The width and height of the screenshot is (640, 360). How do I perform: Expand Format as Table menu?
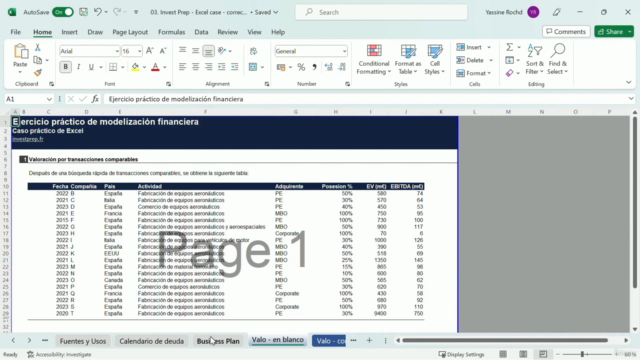point(408,60)
